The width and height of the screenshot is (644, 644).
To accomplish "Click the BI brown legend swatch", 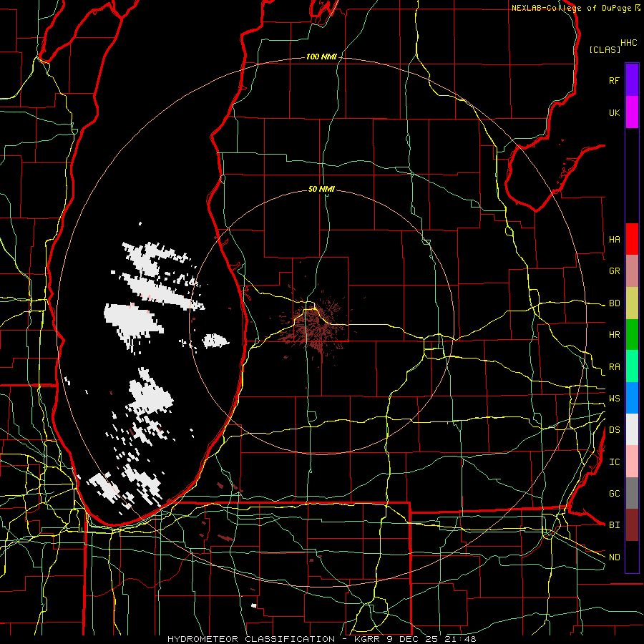I will click(632, 525).
